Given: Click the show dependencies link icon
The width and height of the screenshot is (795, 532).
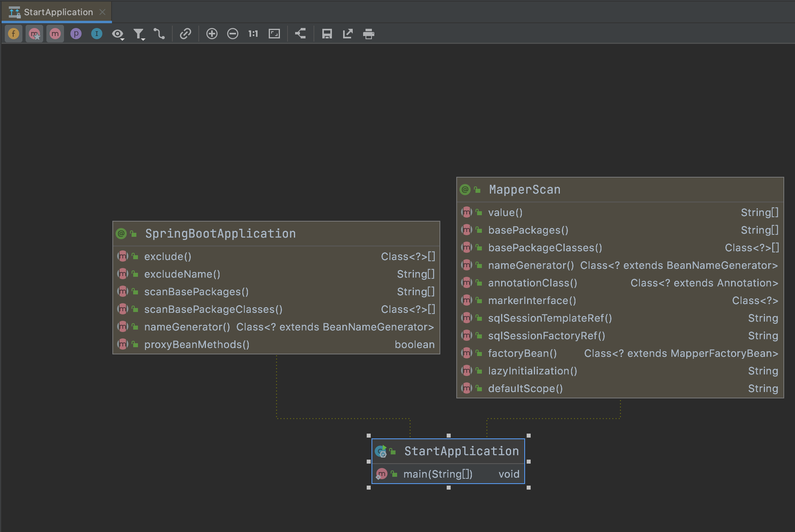Looking at the screenshot, I should pyautogui.click(x=186, y=34).
